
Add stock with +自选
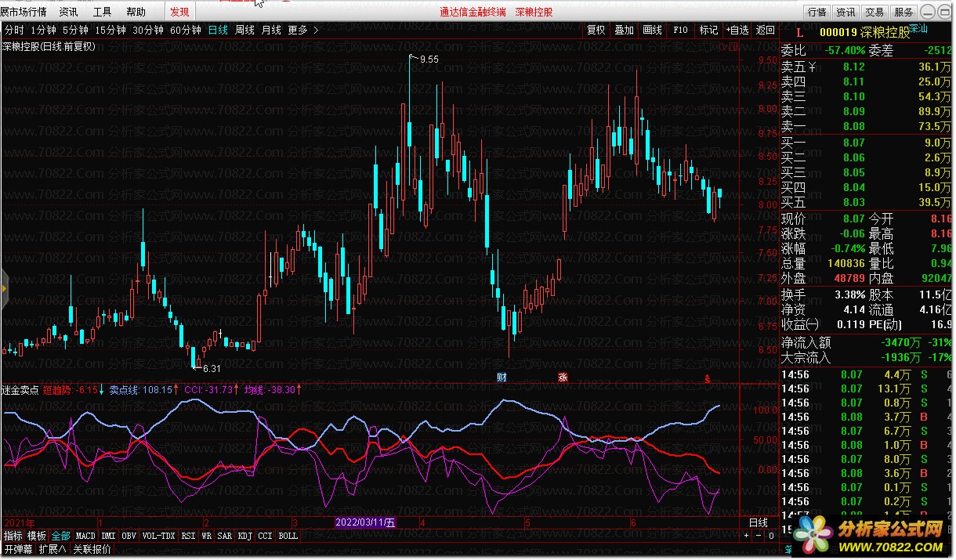[737, 30]
